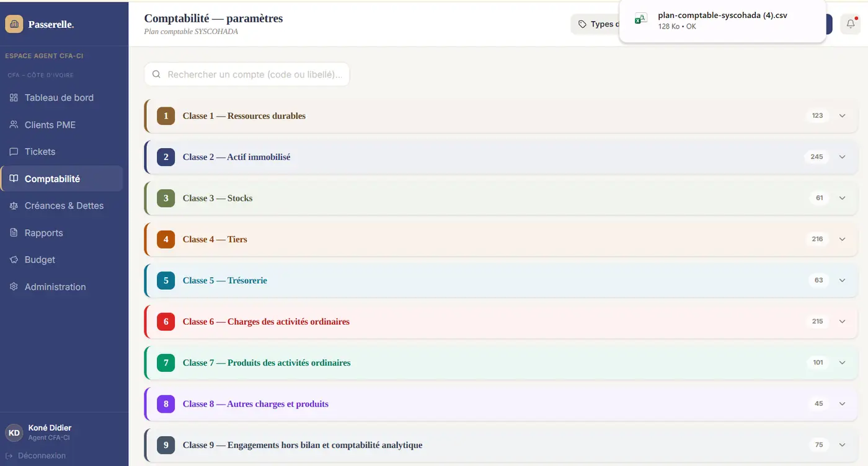This screenshot has height=466, width=868.
Task: Click the 45 count on Classe 8
Action: pyautogui.click(x=819, y=404)
